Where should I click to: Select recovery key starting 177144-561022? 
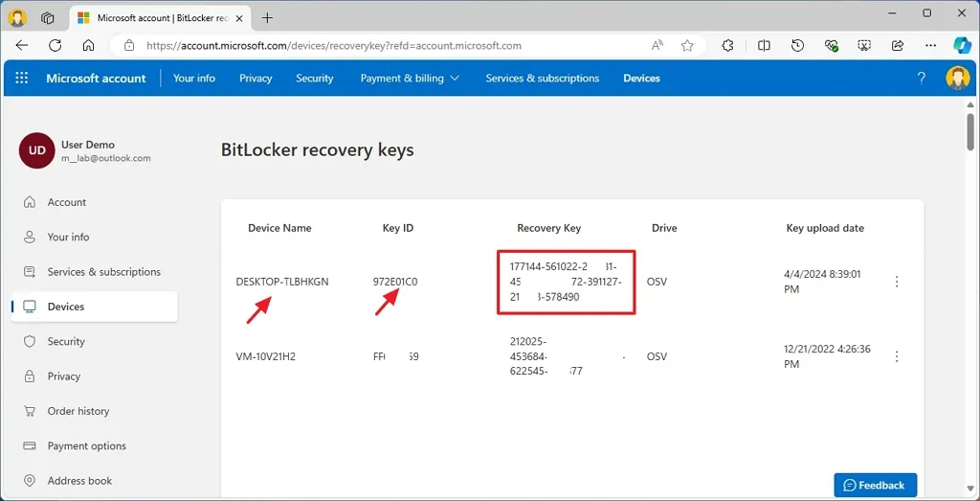(566, 282)
